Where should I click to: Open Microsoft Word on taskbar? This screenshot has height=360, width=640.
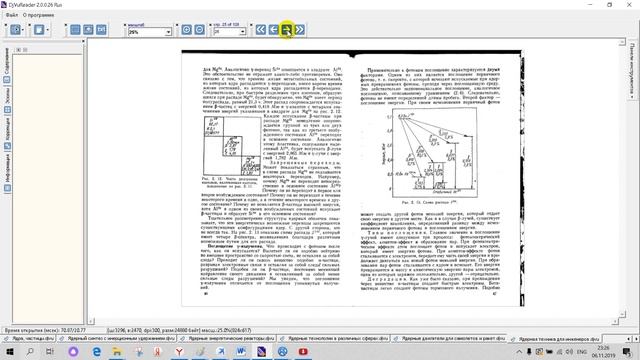[241, 351]
